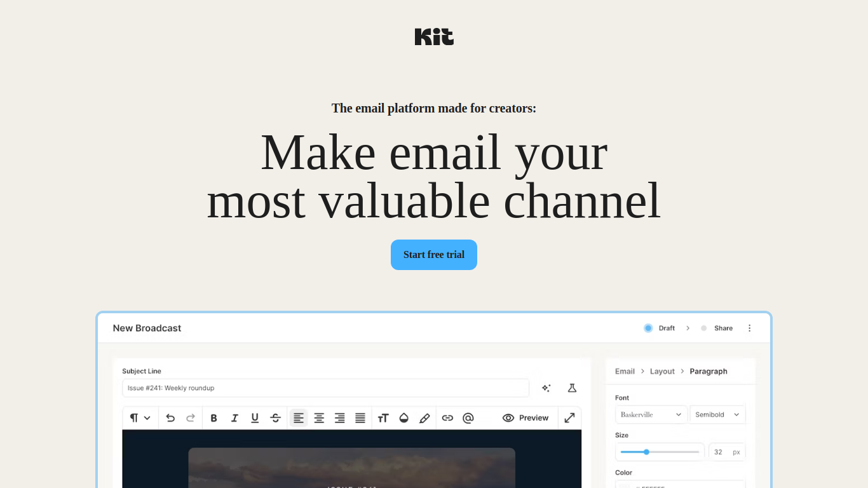
Task: Open the paragraph style dropdown
Action: pyautogui.click(x=140, y=417)
